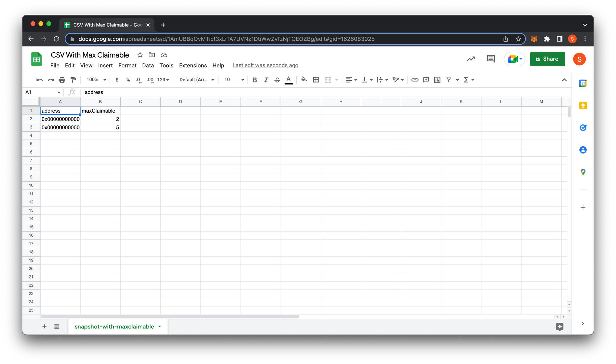616x364 pixels.
Task: Insert chart icon in toolbar
Action: (437, 80)
